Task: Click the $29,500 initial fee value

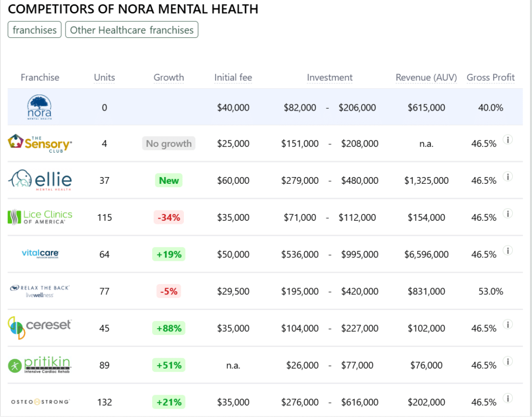Action: click(x=233, y=291)
